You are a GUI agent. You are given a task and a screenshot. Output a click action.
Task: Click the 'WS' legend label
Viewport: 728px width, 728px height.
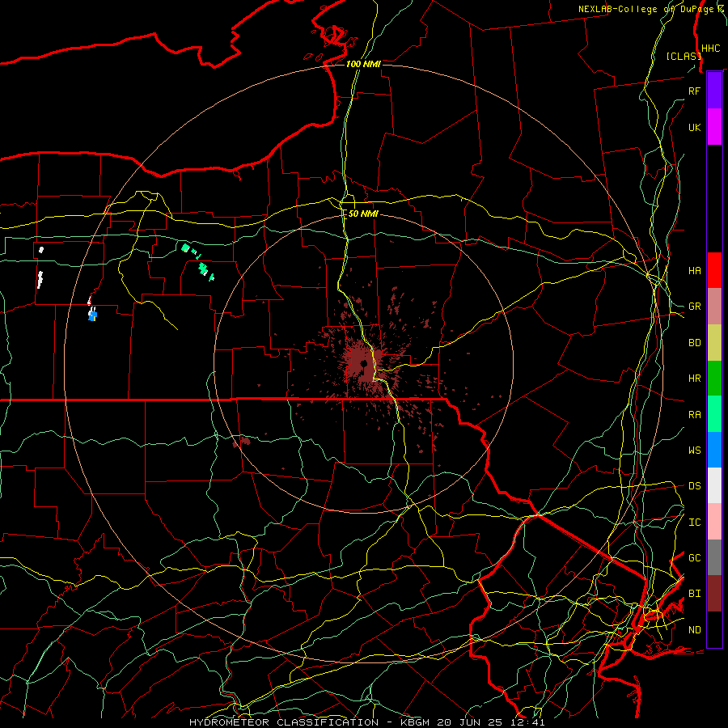694,451
